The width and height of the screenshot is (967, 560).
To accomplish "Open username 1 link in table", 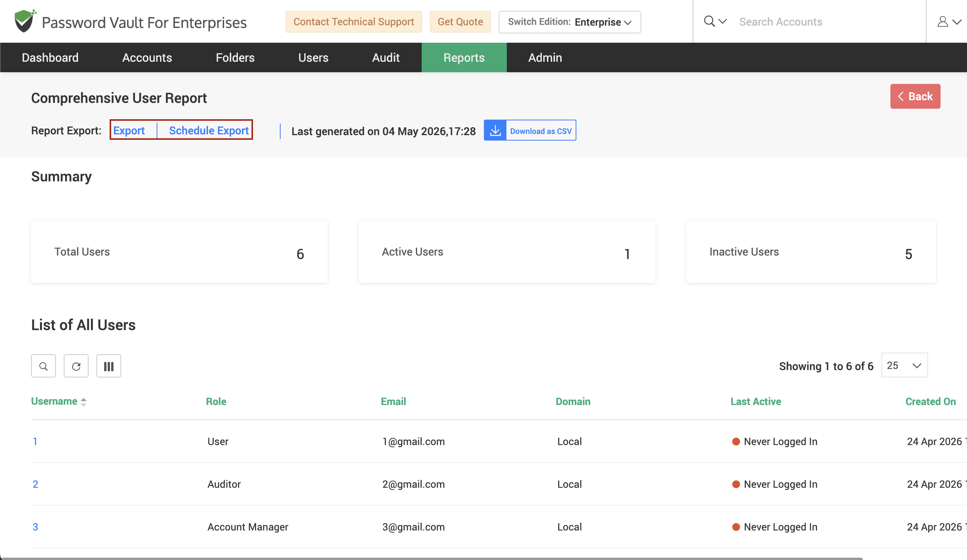I will [35, 442].
